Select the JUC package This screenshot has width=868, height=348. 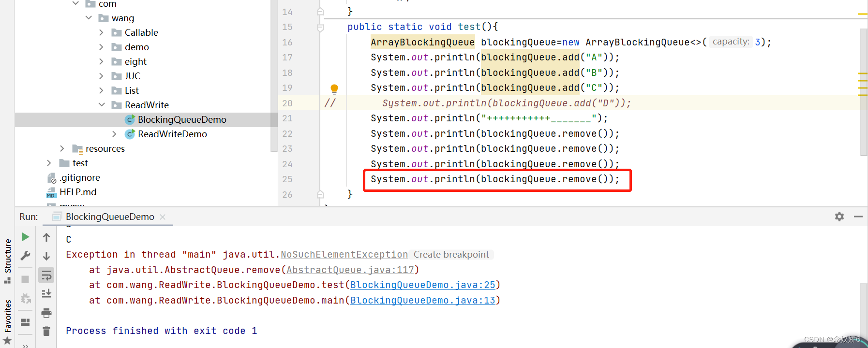tap(132, 76)
